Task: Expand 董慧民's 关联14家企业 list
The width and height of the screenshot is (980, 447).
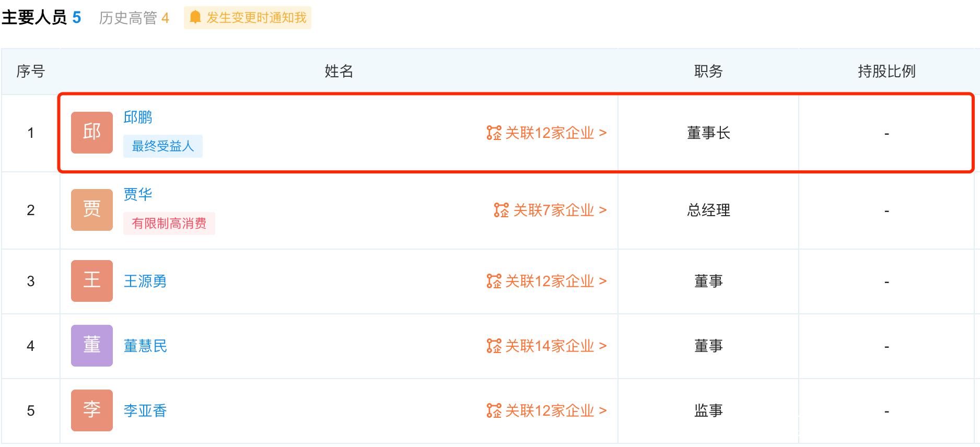Action: point(555,346)
